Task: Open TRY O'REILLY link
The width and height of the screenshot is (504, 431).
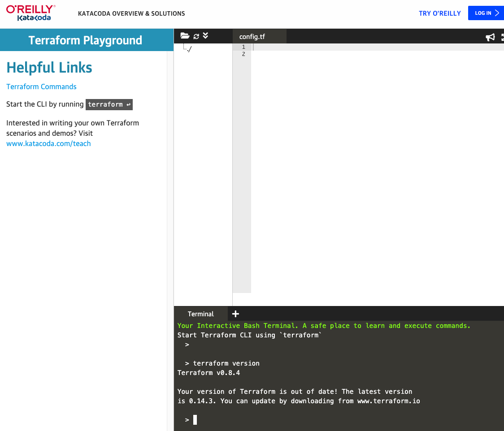Action: pos(439,13)
